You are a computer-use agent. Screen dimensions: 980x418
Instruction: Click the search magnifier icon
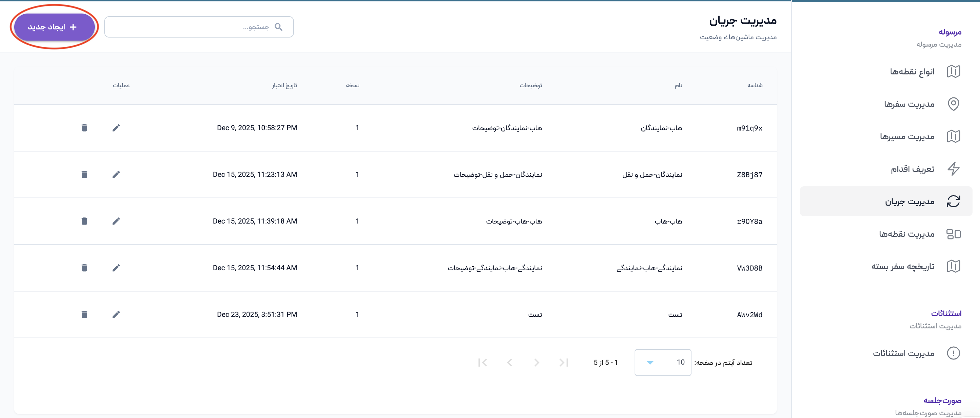coord(278,27)
